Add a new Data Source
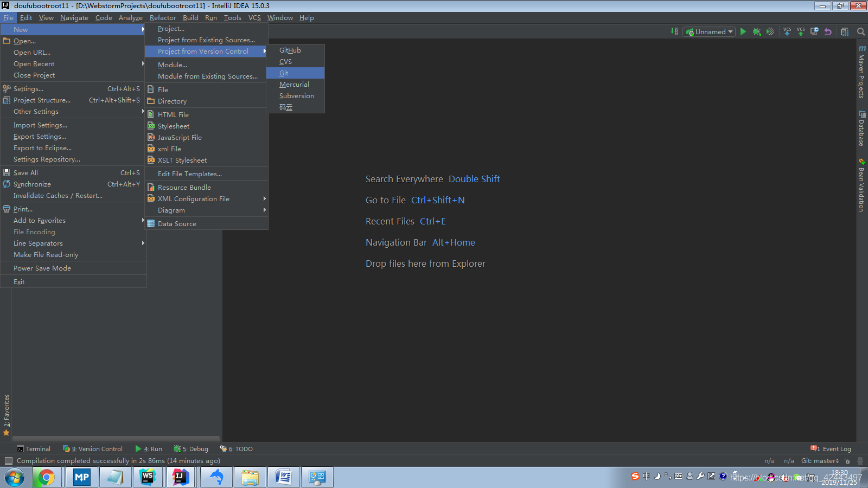 [207, 224]
